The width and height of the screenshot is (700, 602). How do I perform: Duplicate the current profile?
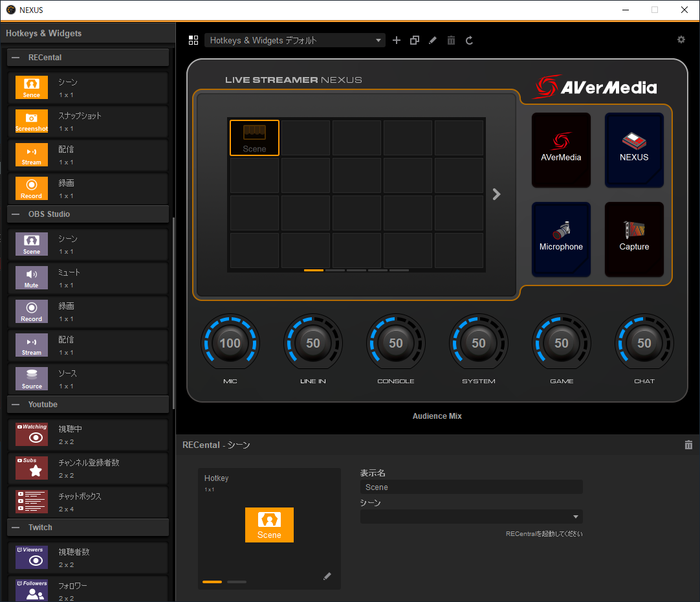pos(415,40)
